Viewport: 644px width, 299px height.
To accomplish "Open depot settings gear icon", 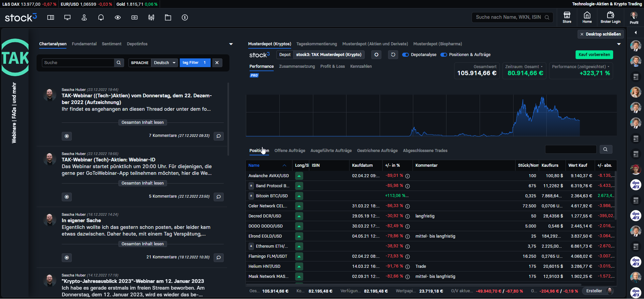I will (376, 55).
